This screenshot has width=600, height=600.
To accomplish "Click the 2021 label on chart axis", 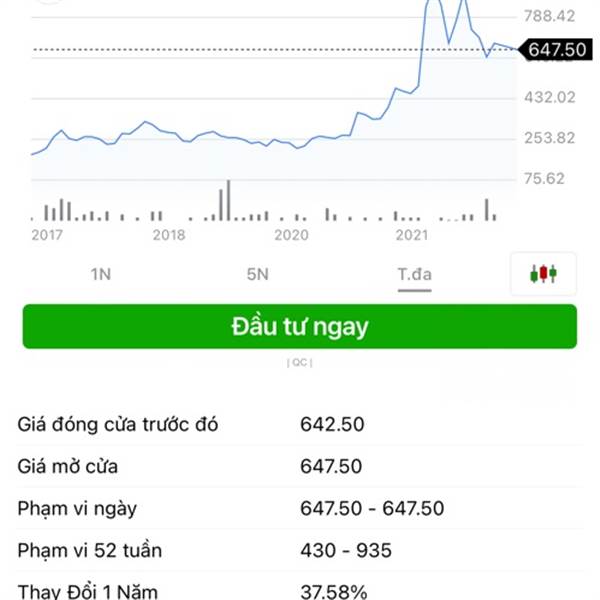I will [412, 235].
